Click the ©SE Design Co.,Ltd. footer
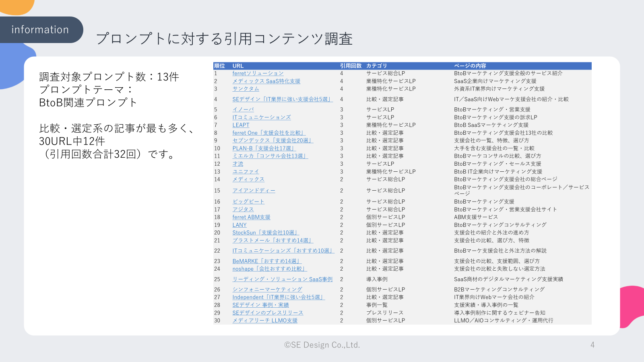 [x=322, y=345]
